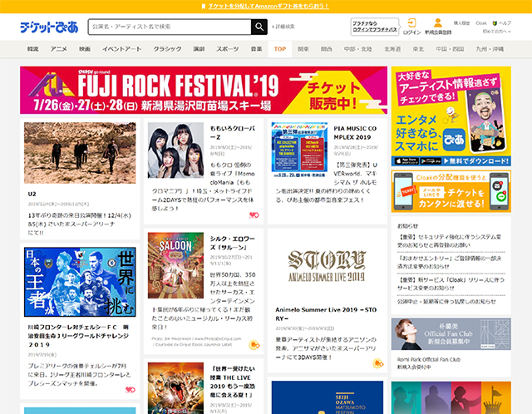The height and width of the screenshot is (414, 532).
Task: Open Kawasaki Frontale vs Chelsea image
Action: point(80,282)
